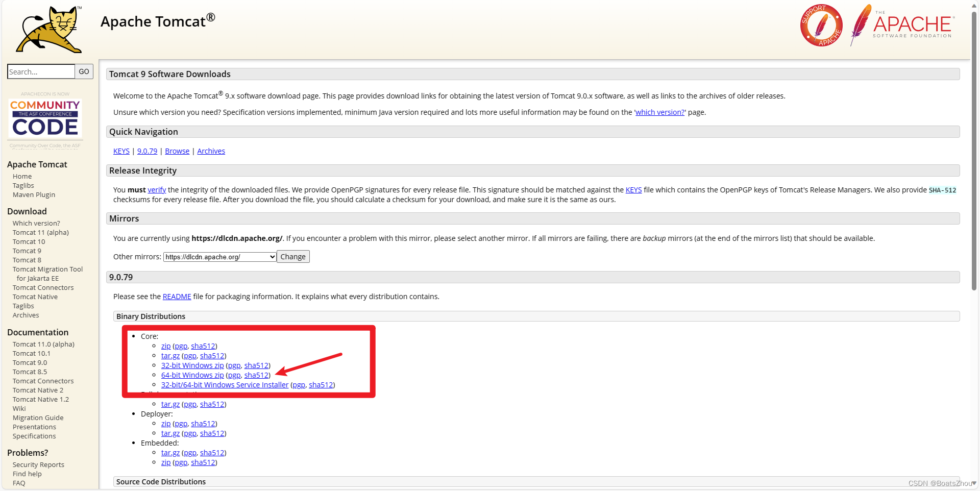Follow the verify link in Release Integrity
980x491 pixels.
[x=157, y=190]
